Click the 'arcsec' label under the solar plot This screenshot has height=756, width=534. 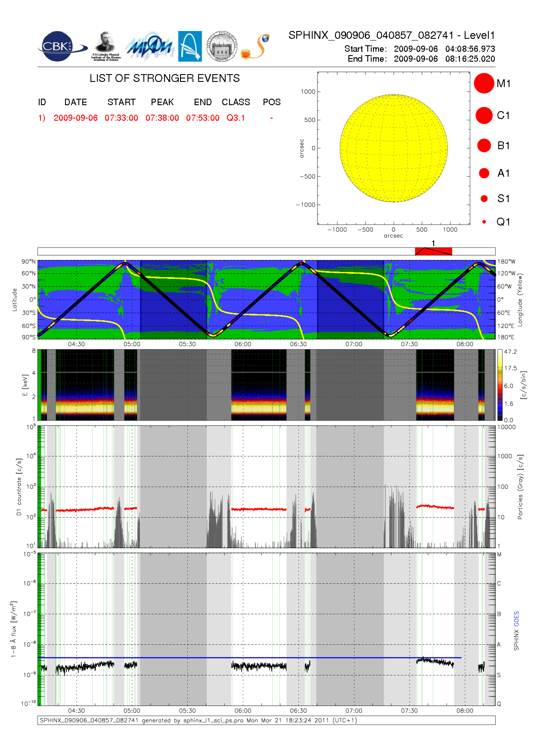[x=394, y=236]
